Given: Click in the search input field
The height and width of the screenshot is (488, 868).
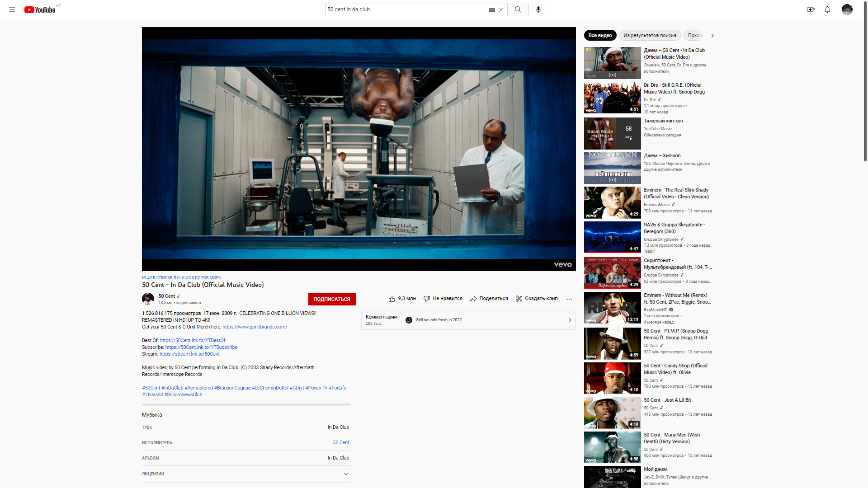Looking at the screenshot, I should click(x=406, y=9).
